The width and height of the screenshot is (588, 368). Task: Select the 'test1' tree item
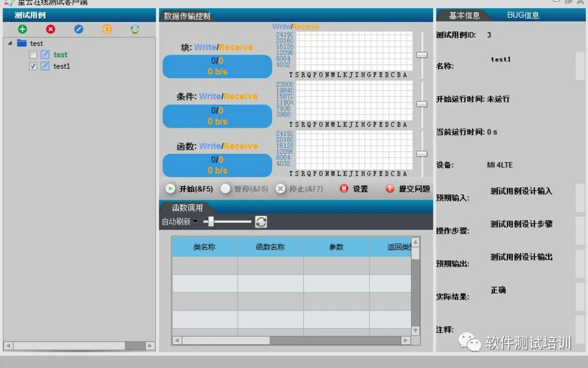point(62,66)
